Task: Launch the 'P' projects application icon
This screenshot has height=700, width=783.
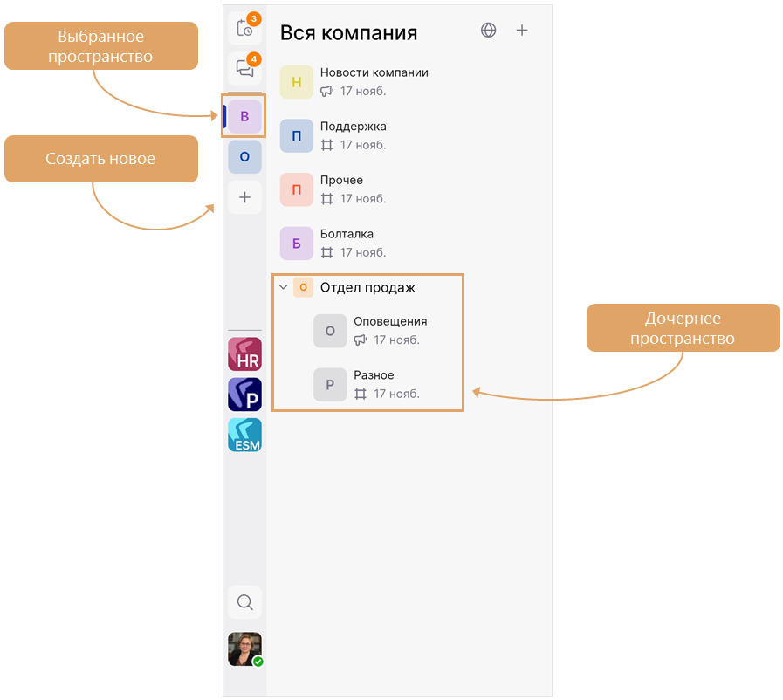Action: (244, 395)
